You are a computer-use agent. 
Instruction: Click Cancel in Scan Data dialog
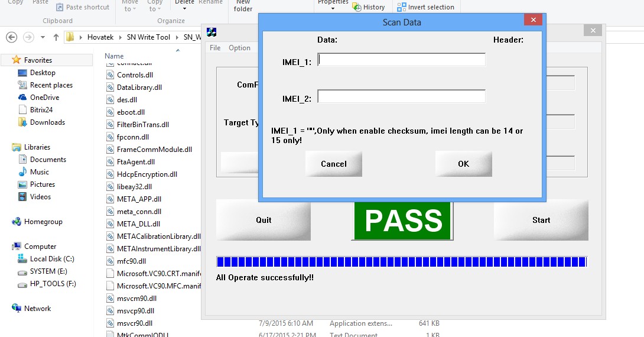(x=333, y=164)
